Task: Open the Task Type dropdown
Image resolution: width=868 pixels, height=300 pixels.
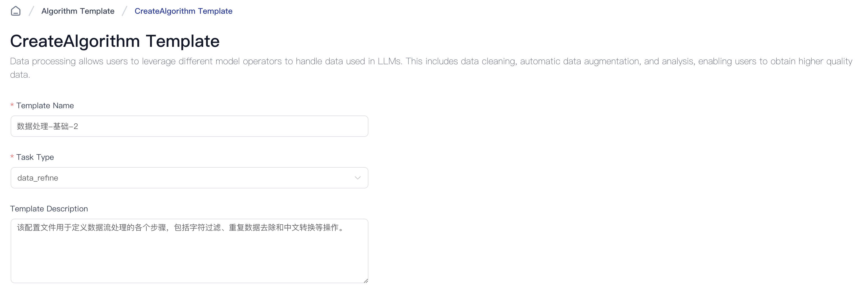Action: 189,178
